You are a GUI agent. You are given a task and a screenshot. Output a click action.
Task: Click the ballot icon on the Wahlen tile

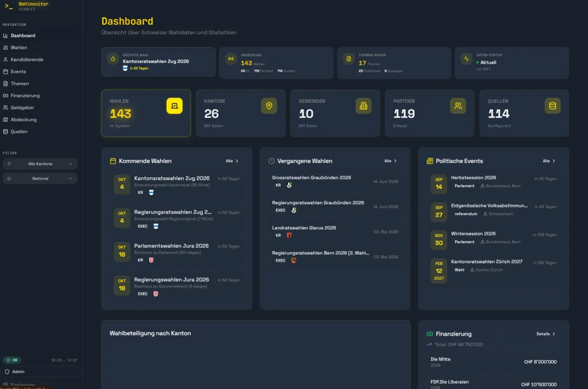pos(174,106)
